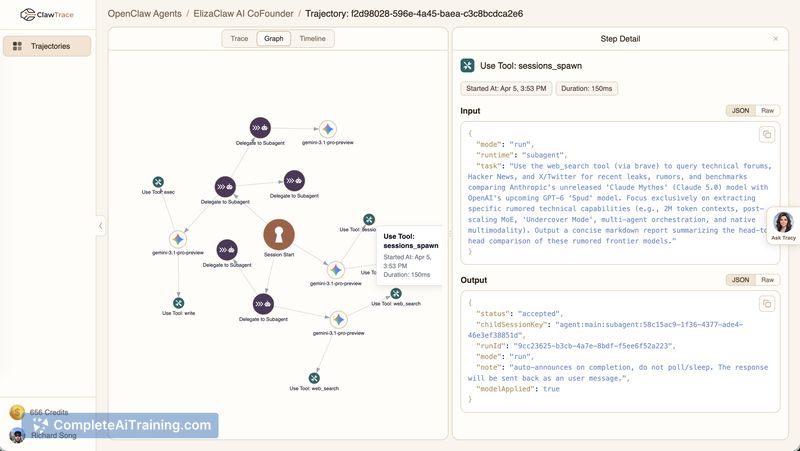This screenshot has width=800, height=451.
Task: Click the "status": "accepted" line in Output
Action: point(519,314)
